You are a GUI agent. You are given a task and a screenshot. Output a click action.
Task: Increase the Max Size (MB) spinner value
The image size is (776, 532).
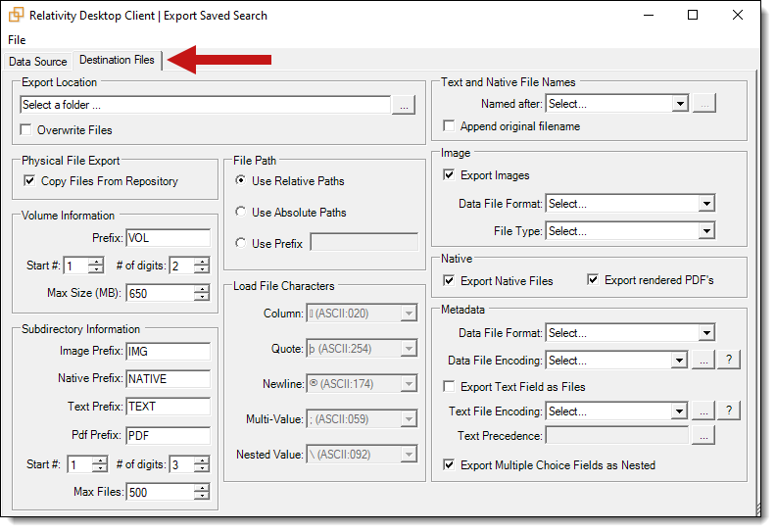pos(201,289)
